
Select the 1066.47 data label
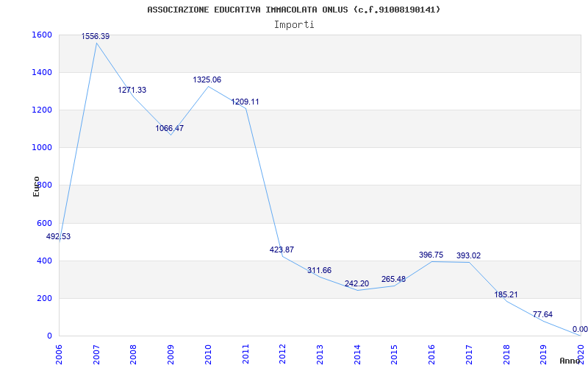pyautogui.click(x=170, y=128)
